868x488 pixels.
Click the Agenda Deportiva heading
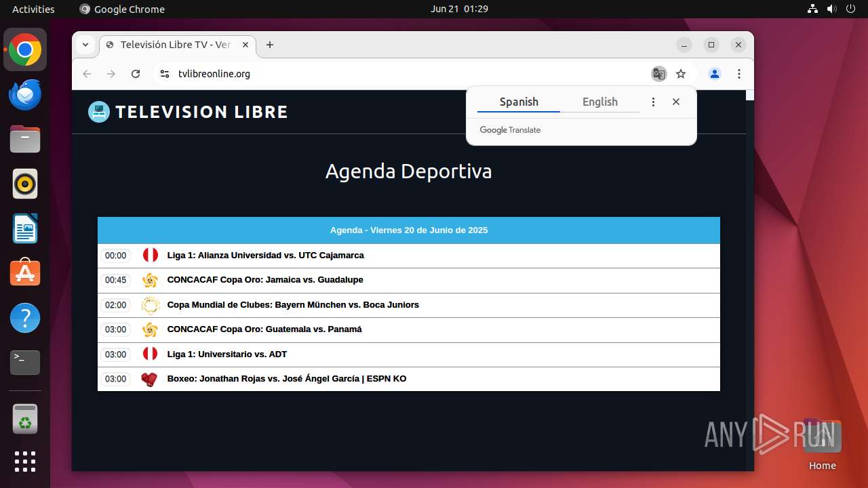(x=409, y=171)
